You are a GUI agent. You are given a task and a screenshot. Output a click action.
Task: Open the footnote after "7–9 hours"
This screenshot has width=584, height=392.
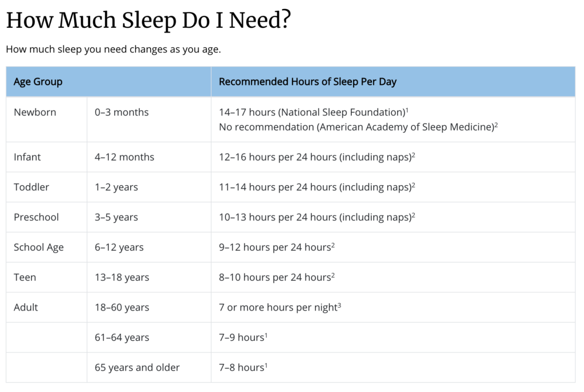pyautogui.click(x=266, y=335)
